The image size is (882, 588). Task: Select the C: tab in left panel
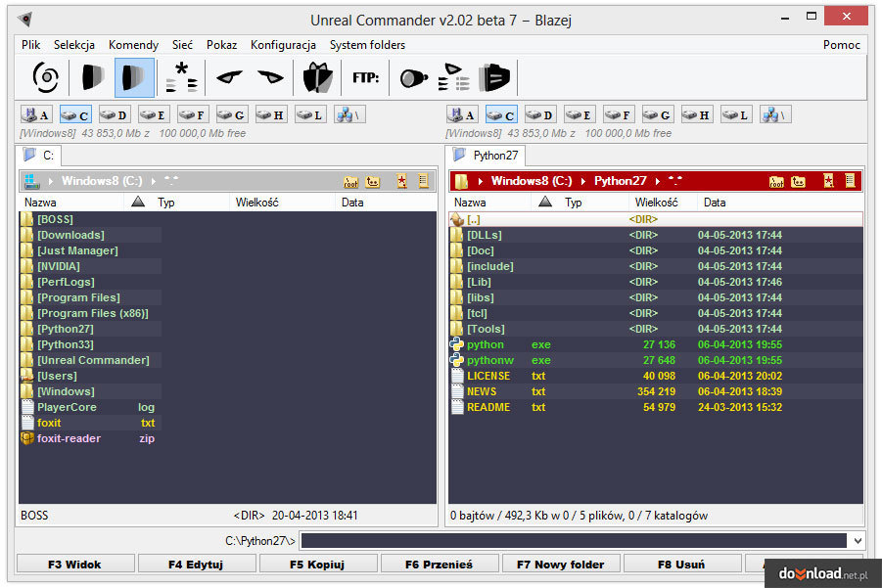[x=38, y=156]
